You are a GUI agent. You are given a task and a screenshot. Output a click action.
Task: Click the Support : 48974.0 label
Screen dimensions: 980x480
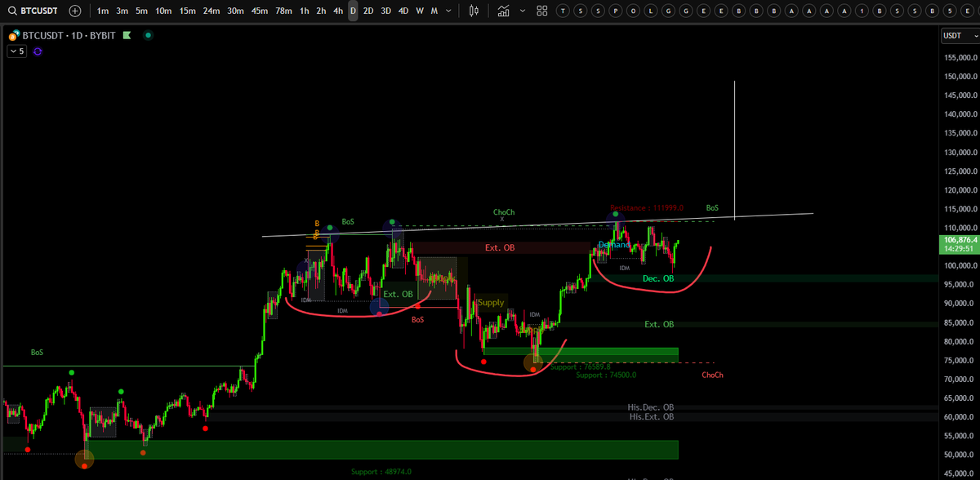click(381, 472)
